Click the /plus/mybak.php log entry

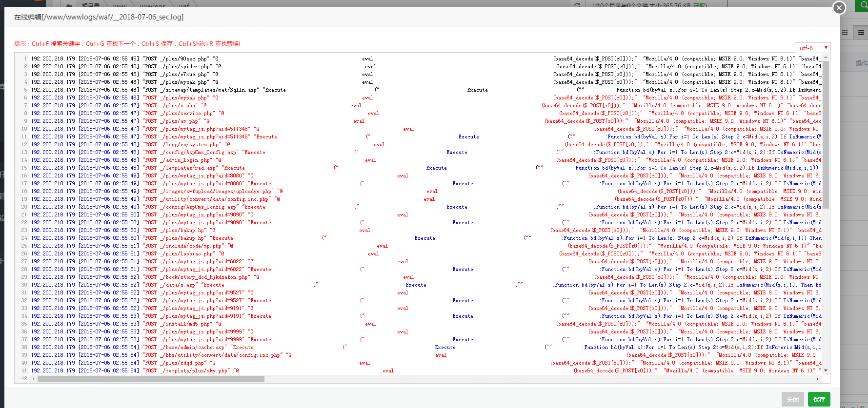[426, 97]
